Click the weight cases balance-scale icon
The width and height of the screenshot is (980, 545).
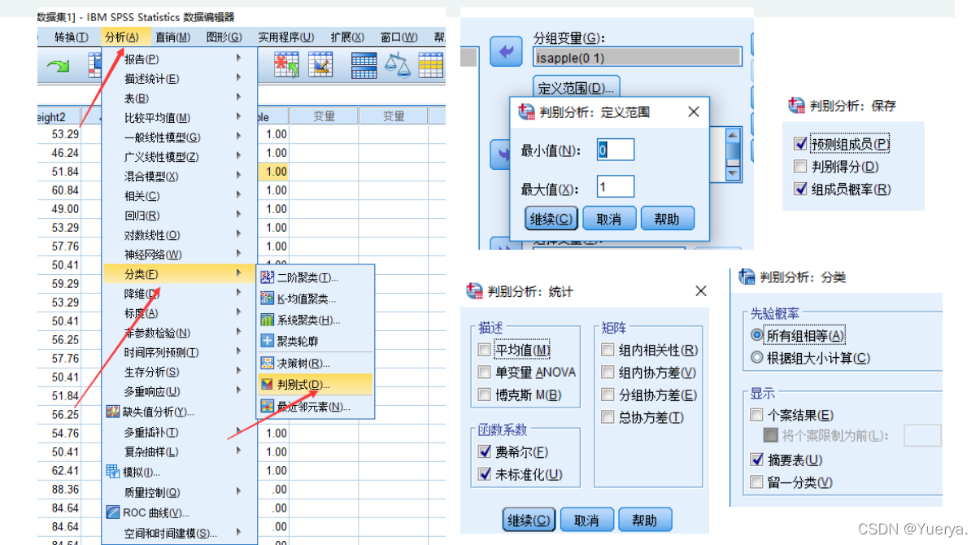click(398, 64)
